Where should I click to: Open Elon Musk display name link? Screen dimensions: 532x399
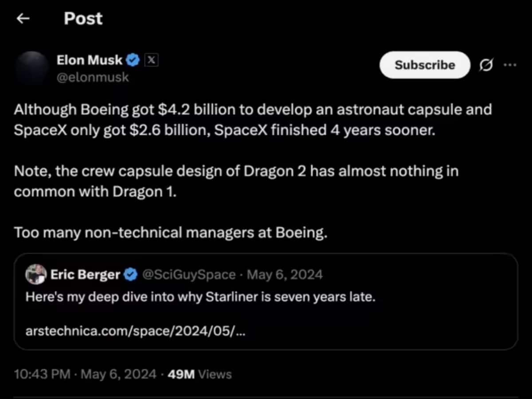pyautogui.click(x=89, y=60)
